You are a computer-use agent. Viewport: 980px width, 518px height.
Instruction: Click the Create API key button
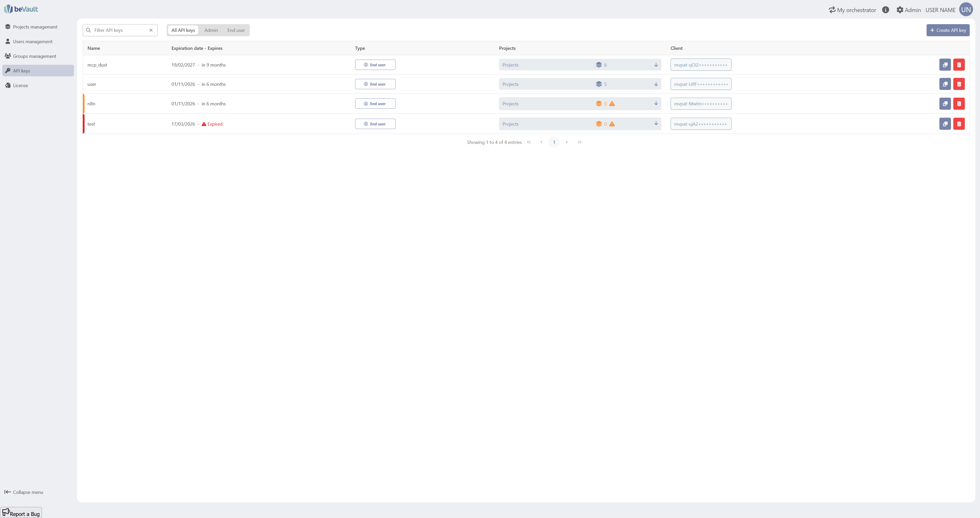(947, 30)
